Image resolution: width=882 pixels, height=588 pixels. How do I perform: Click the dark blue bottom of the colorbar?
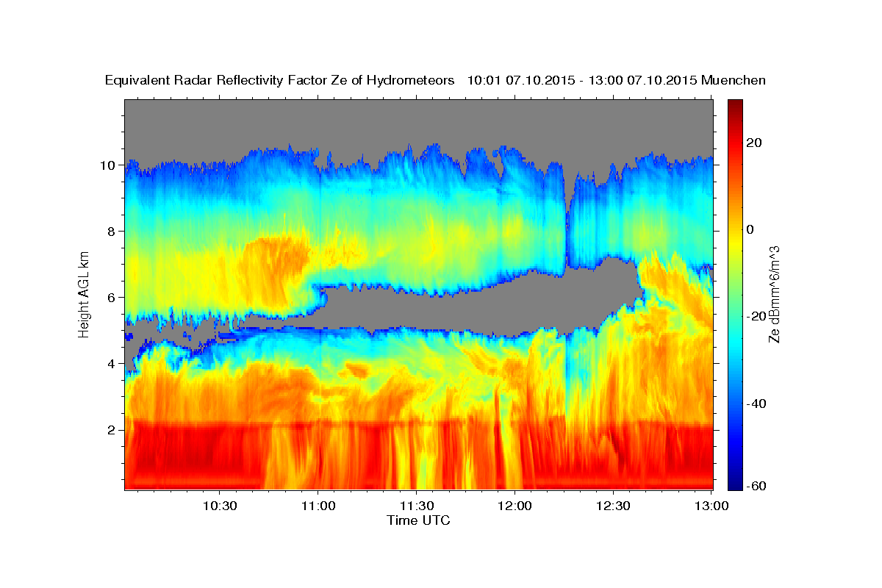click(x=734, y=483)
